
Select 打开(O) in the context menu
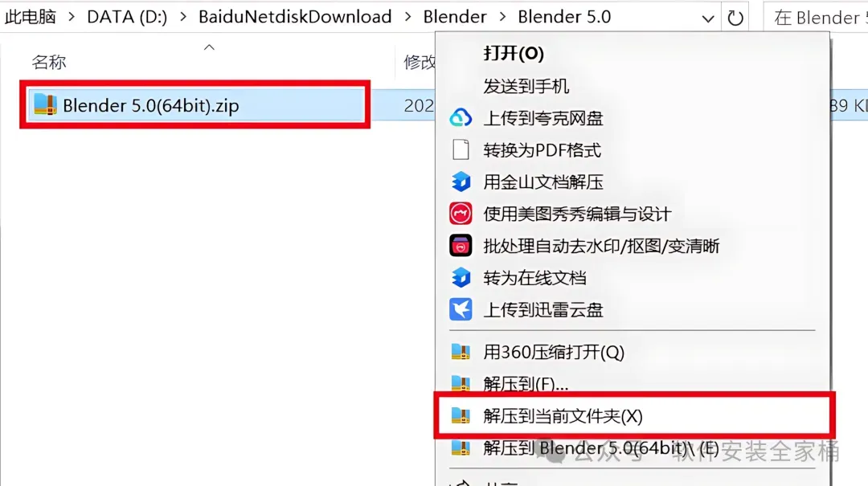click(x=513, y=53)
